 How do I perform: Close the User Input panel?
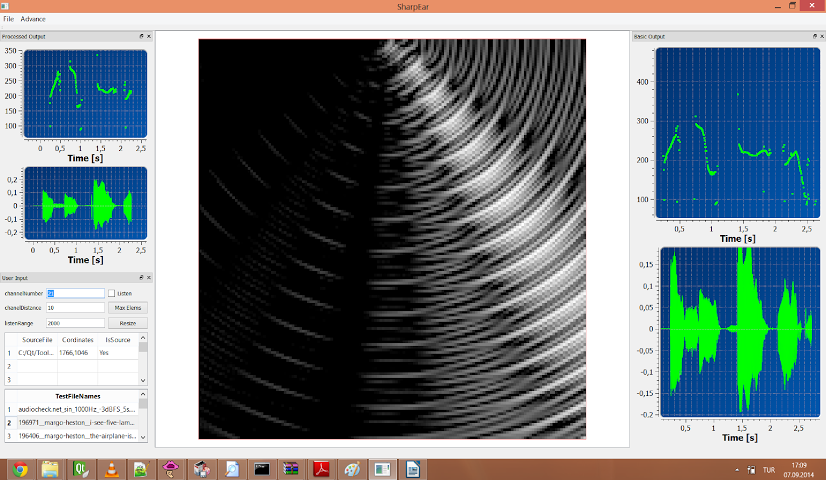click(x=149, y=277)
